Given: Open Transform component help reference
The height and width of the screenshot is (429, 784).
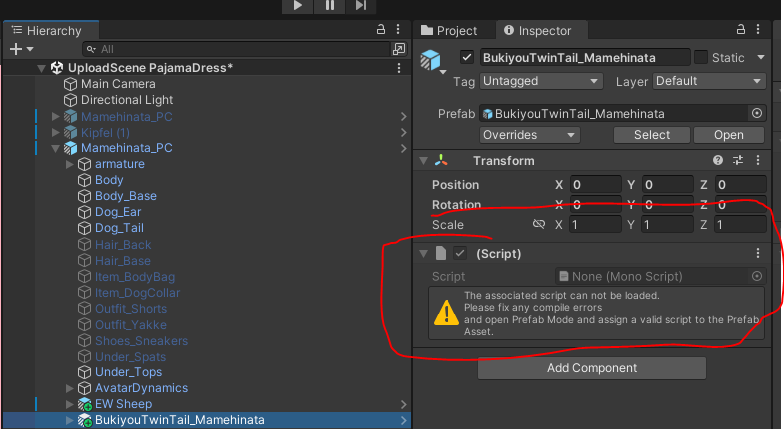Looking at the screenshot, I should tap(718, 160).
